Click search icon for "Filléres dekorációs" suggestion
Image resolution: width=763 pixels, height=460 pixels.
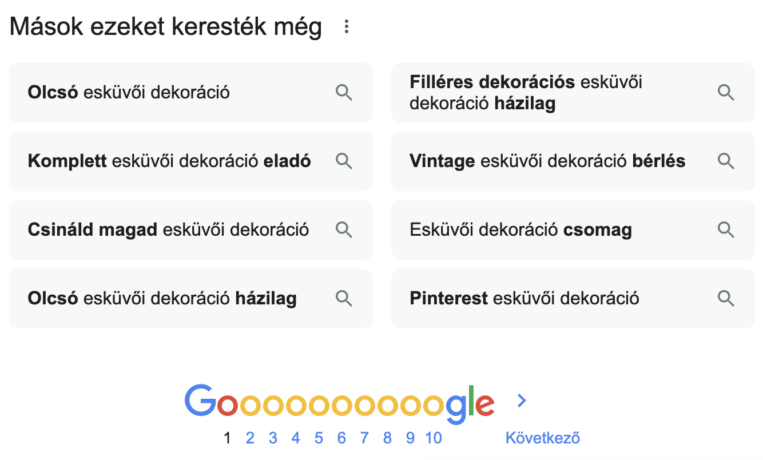coord(726,93)
